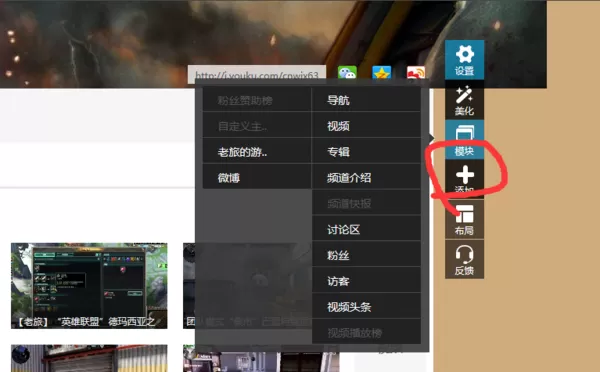The width and height of the screenshot is (600, 372).
Task: Open the 美化 beautify wand tool
Action: tap(464, 100)
